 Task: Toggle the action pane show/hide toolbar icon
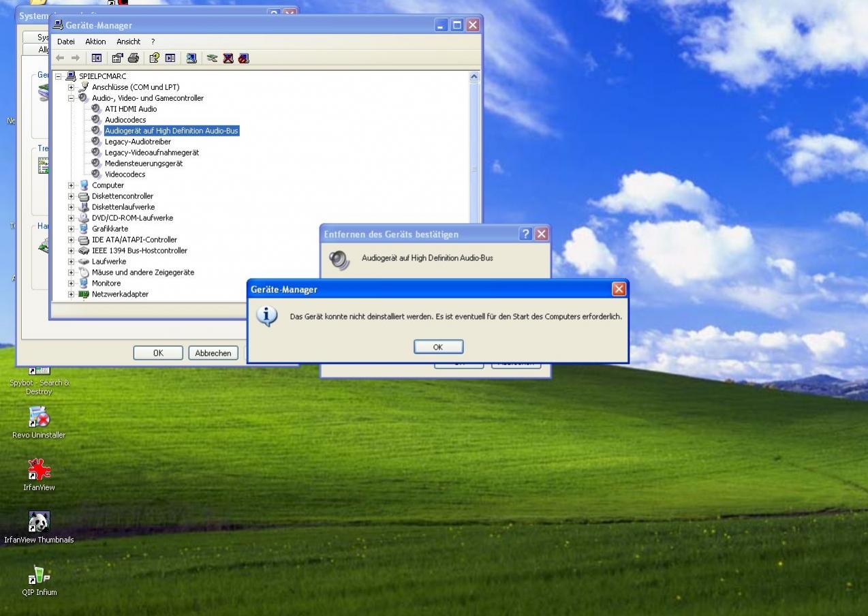coord(170,58)
